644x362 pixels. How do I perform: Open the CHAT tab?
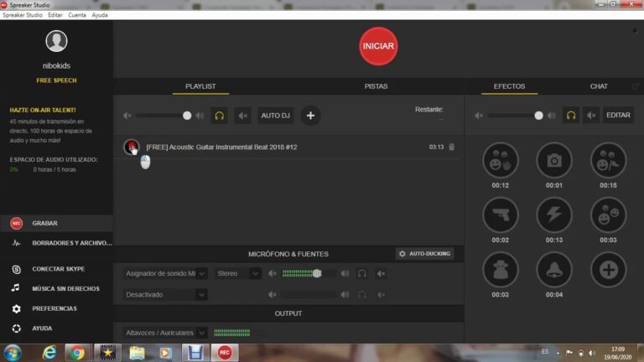click(599, 86)
